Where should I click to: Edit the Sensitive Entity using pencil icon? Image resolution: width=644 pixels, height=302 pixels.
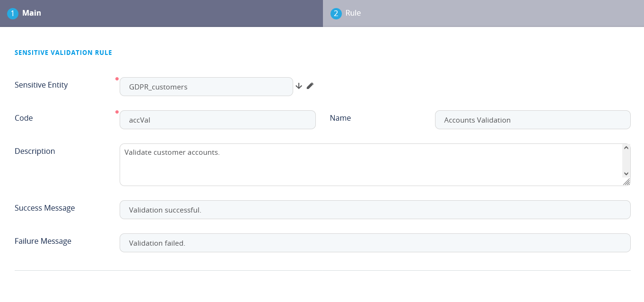click(310, 86)
